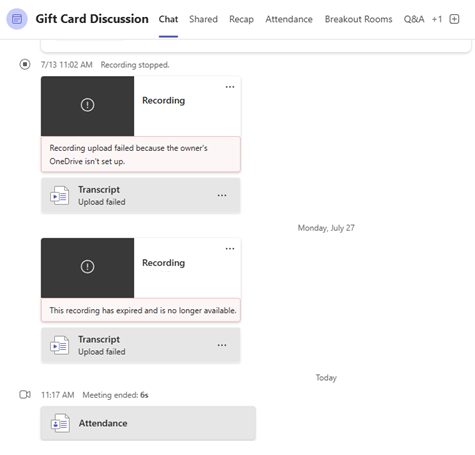The width and height of the screenshot is (475, 455).
Task: Click the recording stopped status icon
Action: (x=25, y=64)
